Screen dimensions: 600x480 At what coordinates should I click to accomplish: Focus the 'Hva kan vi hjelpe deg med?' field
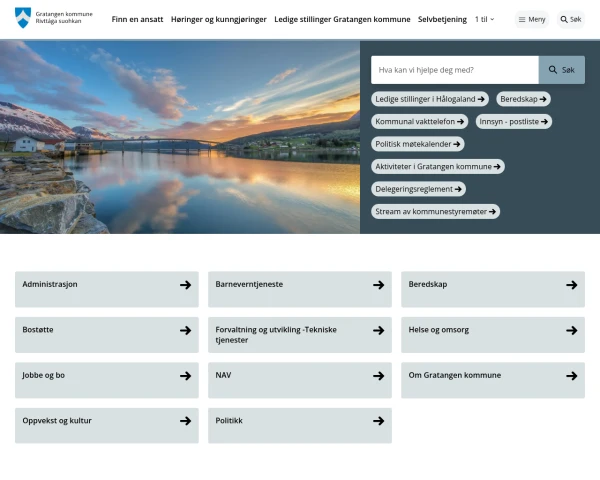454,70
